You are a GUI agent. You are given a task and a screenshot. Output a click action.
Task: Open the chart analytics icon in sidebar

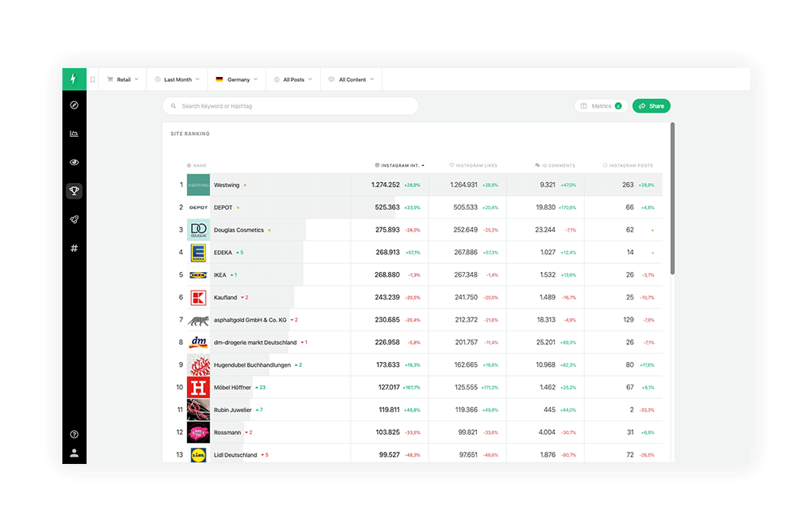click(74, 134)
